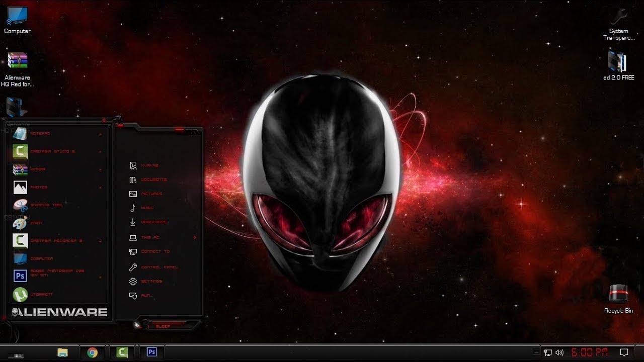Open the Action Center notification icon
Screen dimensions: 644x362
(624, 352)
